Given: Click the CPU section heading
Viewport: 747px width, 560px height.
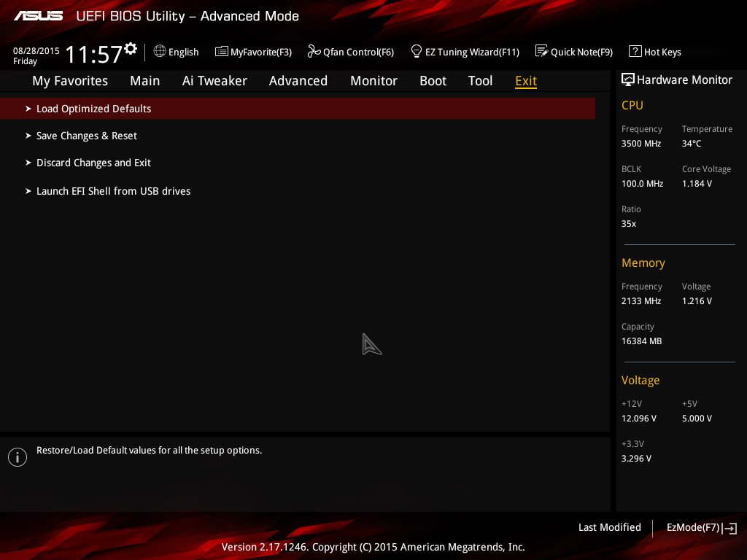Looking at the screenshot, I should [632, 105].
